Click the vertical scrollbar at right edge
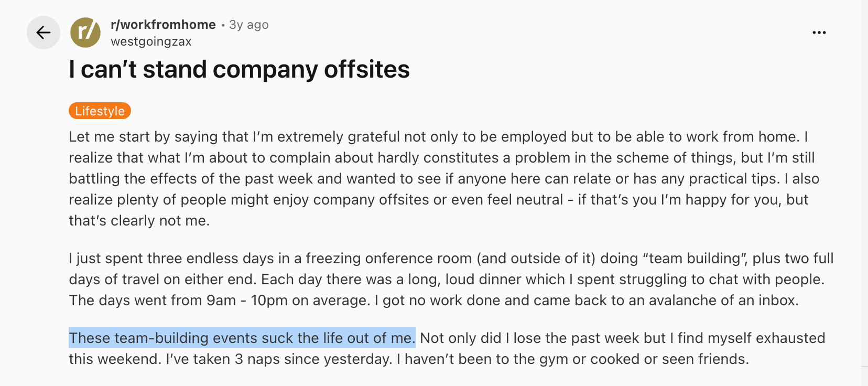This screenshot has width=868, height=386. pyautogui.click(x=864, y=193)
